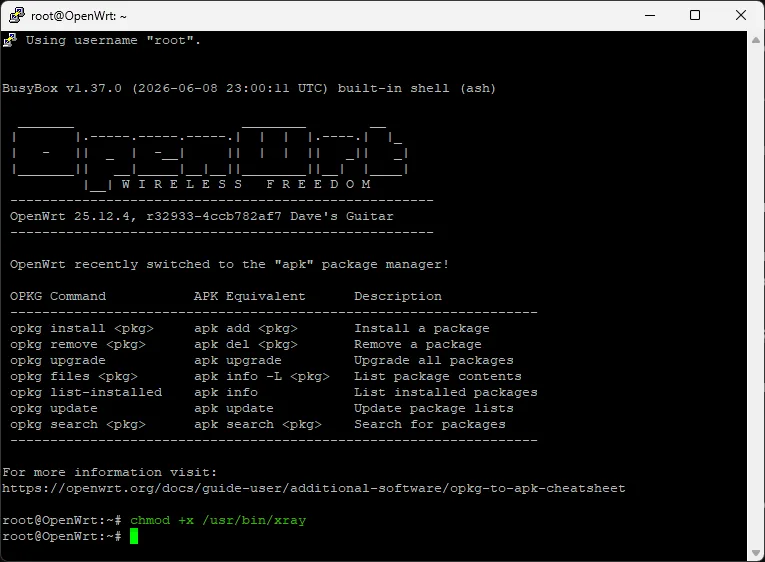Click the "W I R E L E S S F R E E D O M" text
Image resolution: width=765 pixels, height=562 pixels.
pyautogui.click(x=246, y=184)
